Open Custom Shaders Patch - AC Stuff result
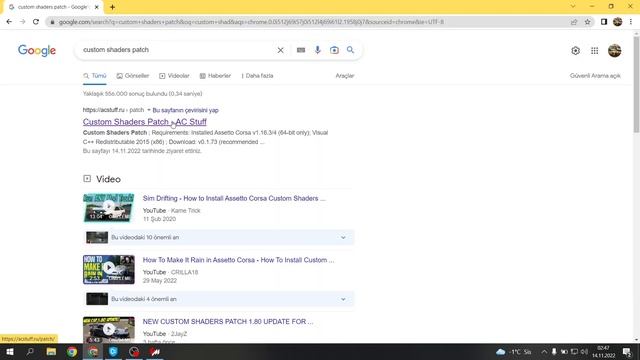 point(144,122)
